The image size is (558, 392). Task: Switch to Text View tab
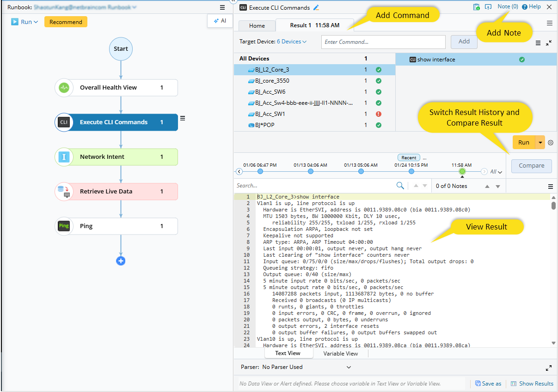[x=288, y=353]
